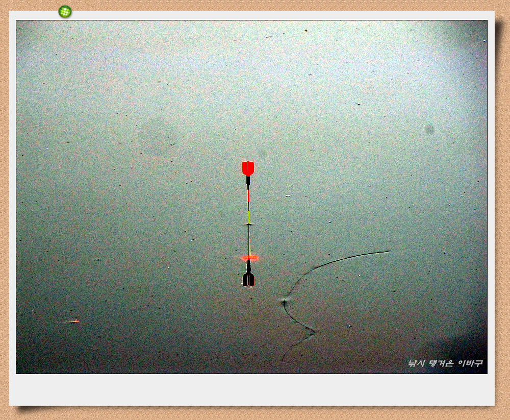510x420 pixels.
Task: Click the black reflected float tip
Action: pyautogui.click(x=248, y=279)
